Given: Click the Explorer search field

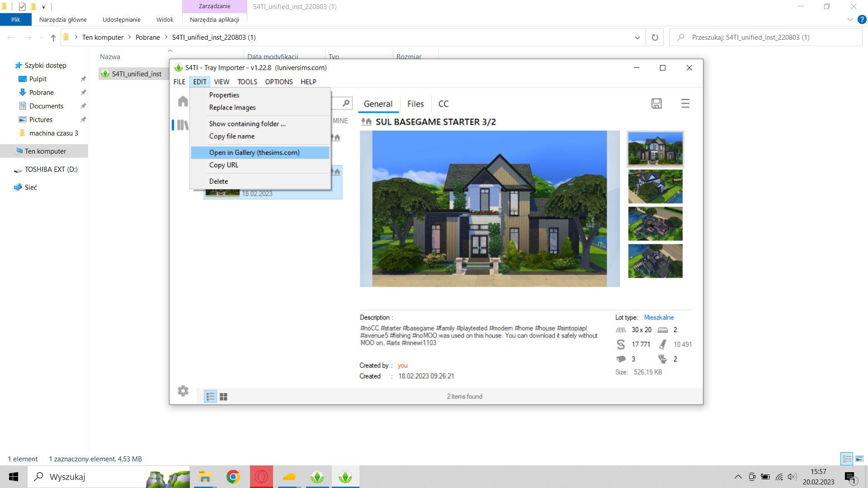Looking at the screenshot, I should coord(766,38).
